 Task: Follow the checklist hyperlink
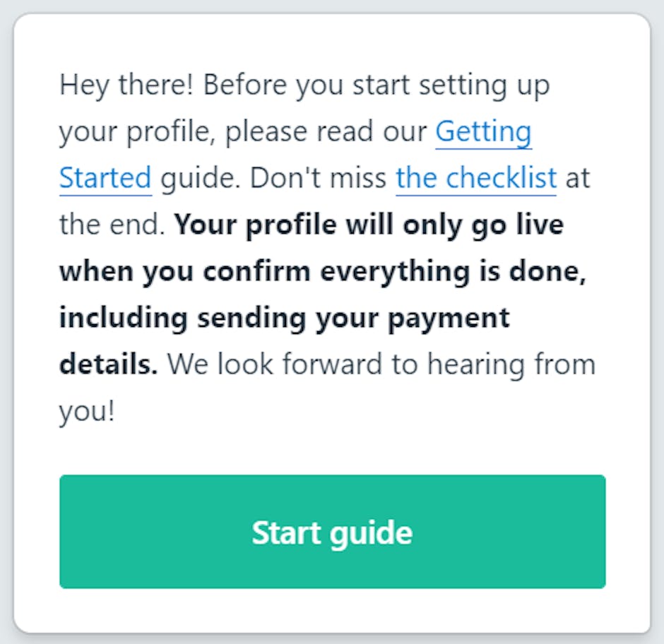pos(476,178)
